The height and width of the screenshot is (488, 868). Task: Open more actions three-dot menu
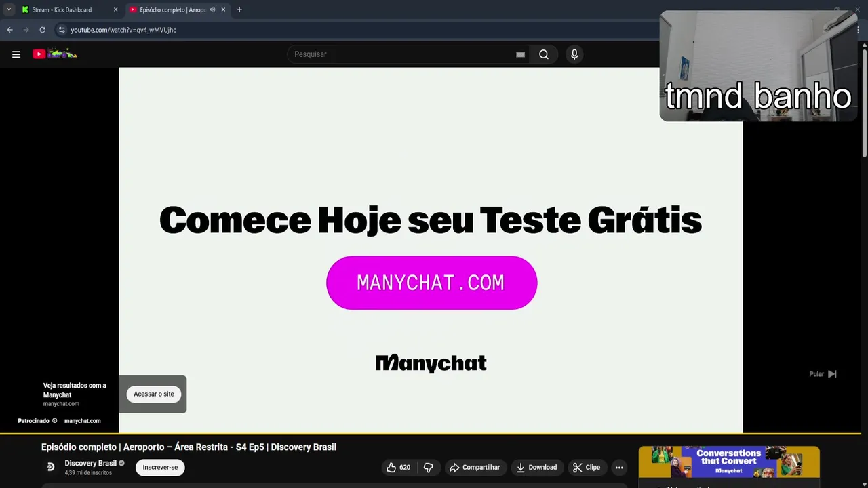click(x=619, y=467)
